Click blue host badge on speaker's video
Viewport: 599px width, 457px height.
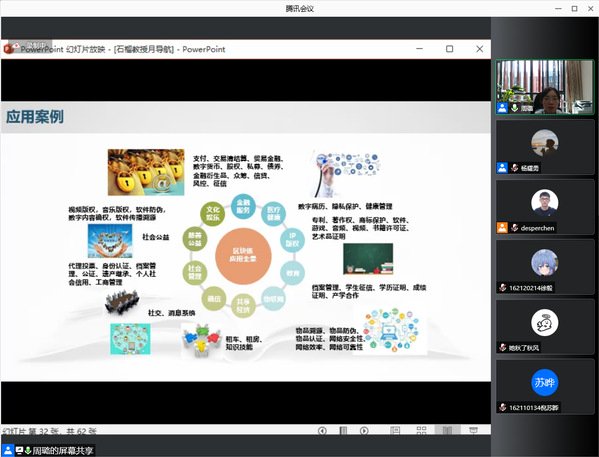click(502, 108)
